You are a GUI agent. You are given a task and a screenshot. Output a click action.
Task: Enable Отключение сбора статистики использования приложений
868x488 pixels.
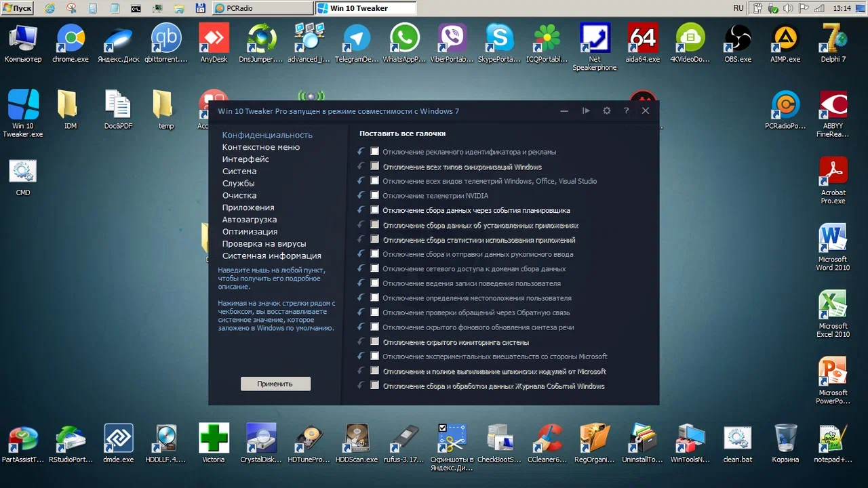pos(374,239)
